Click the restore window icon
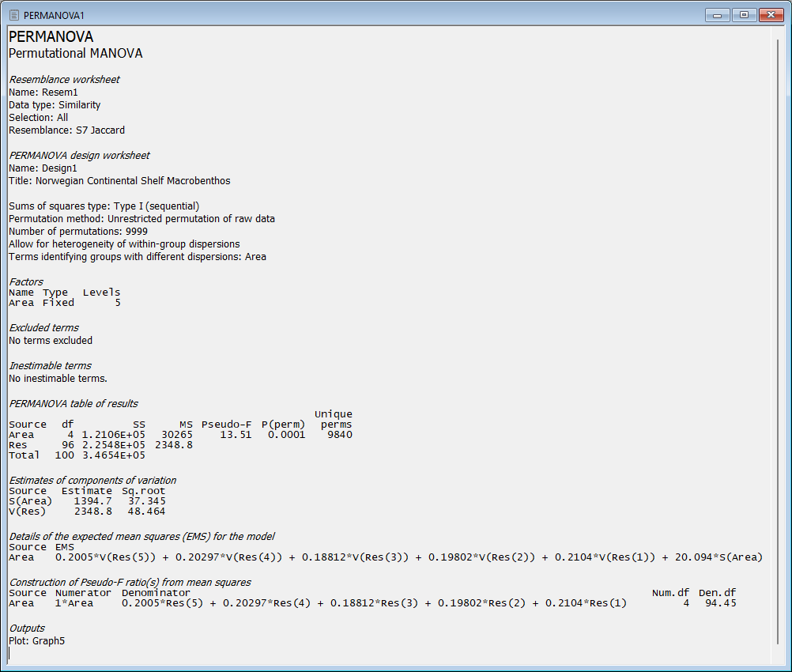The image size is (792, 672). pos(743,15)
